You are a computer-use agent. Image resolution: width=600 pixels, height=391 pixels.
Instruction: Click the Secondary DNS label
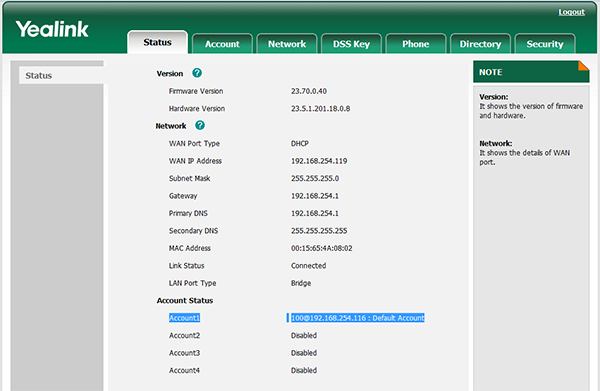click(193, 231)
